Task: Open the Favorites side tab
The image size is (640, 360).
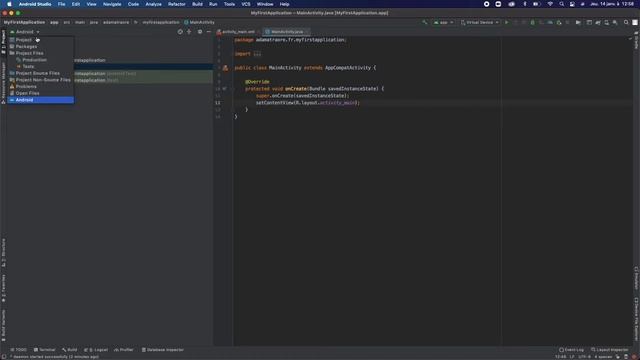Action: pyautogui.click(x=3, y=288)
